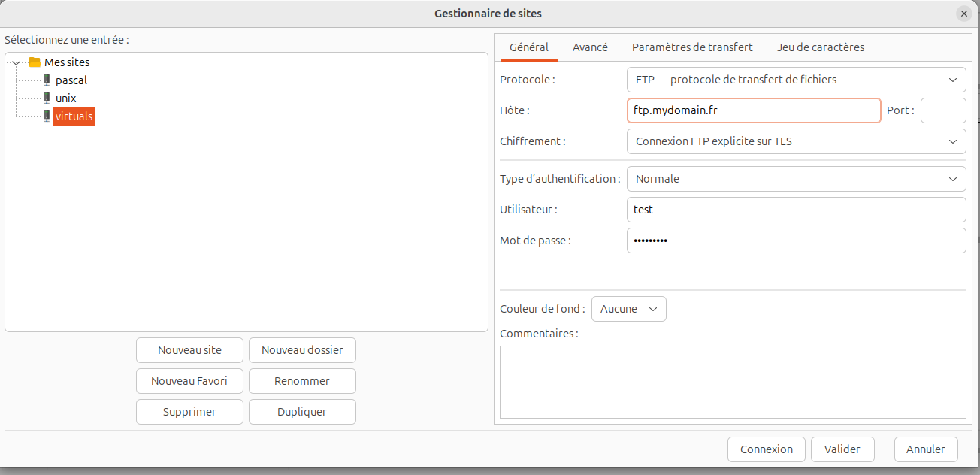This screenshot has width=980, height=475.
Task: Open the Type d'authentification dropdown
Action: pos(796,179)
